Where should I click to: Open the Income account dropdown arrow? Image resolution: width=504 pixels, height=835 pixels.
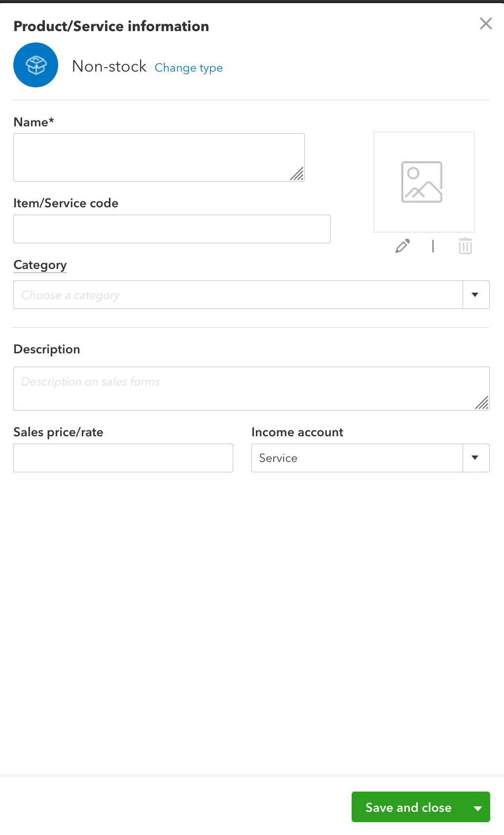475,458
